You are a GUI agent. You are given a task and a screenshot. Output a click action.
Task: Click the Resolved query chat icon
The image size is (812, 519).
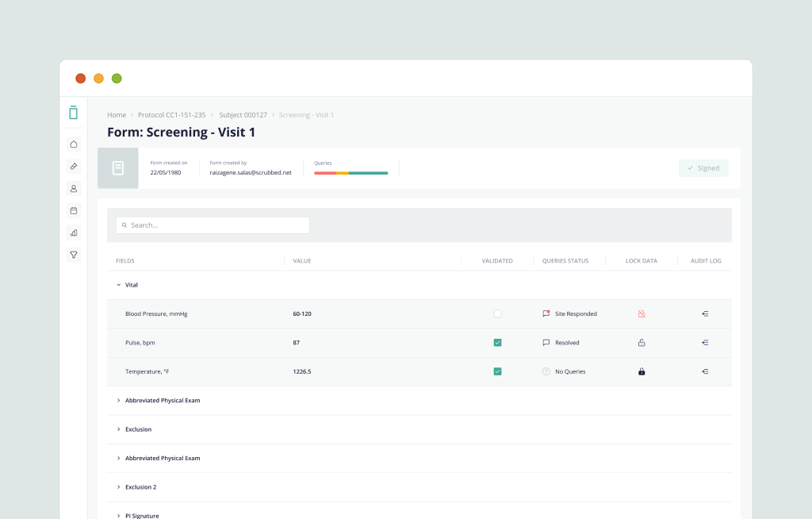click(546, 342)
